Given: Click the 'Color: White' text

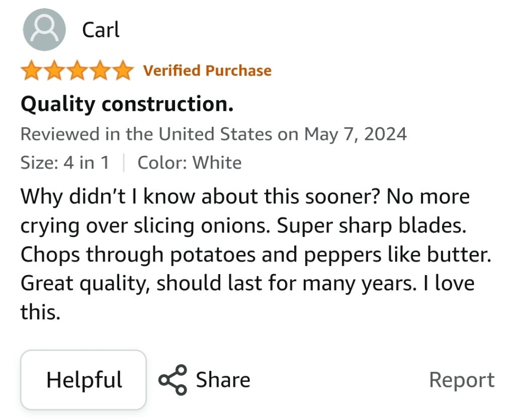Looking at the screenshot, I should (190, 162).
